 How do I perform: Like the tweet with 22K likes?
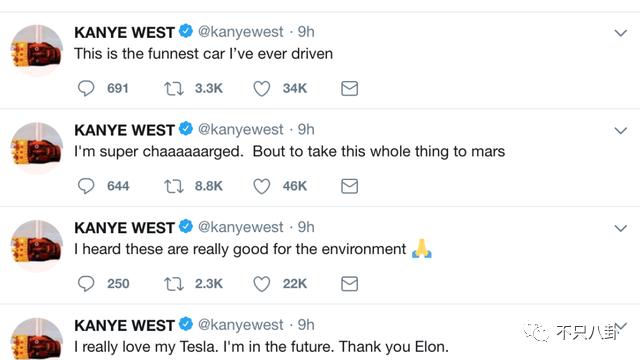[262, 284]
